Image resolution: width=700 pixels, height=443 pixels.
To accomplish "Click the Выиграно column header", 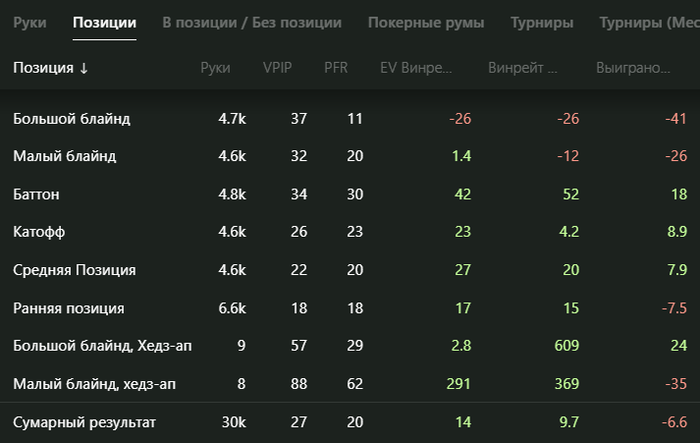I will tap(633, 68).
